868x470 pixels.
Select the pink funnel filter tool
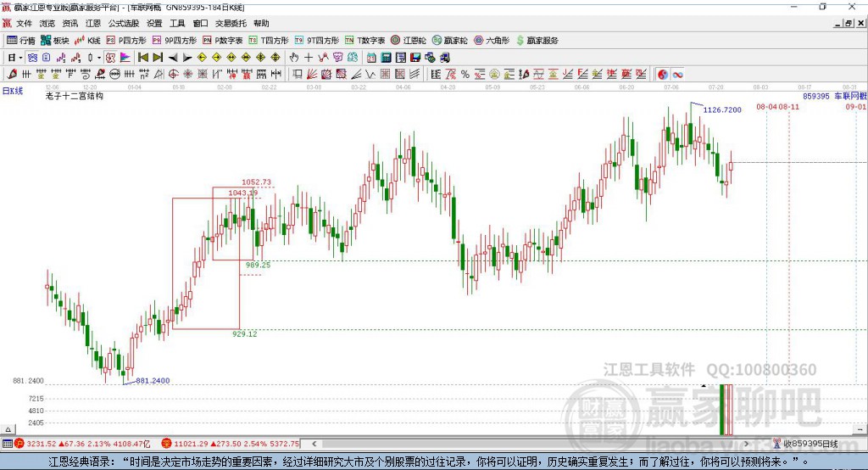(337, 57)
